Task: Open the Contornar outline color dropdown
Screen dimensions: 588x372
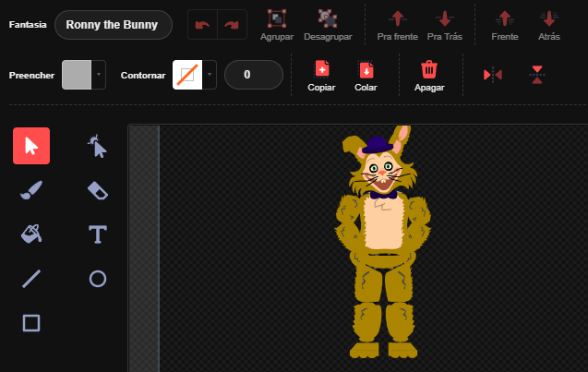Action: pos(210,75)
